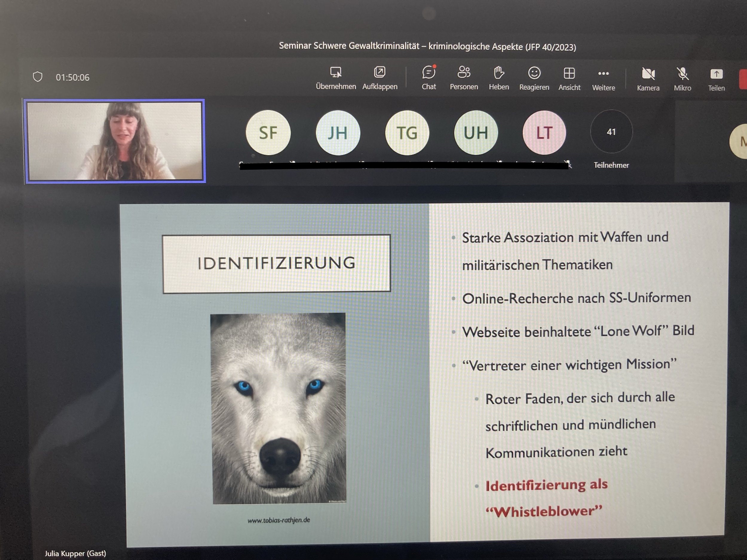Click the IDENTIFIZIERUNG slide title box
The width and height of the screenshot is (747, 560).
click(277, 264)
